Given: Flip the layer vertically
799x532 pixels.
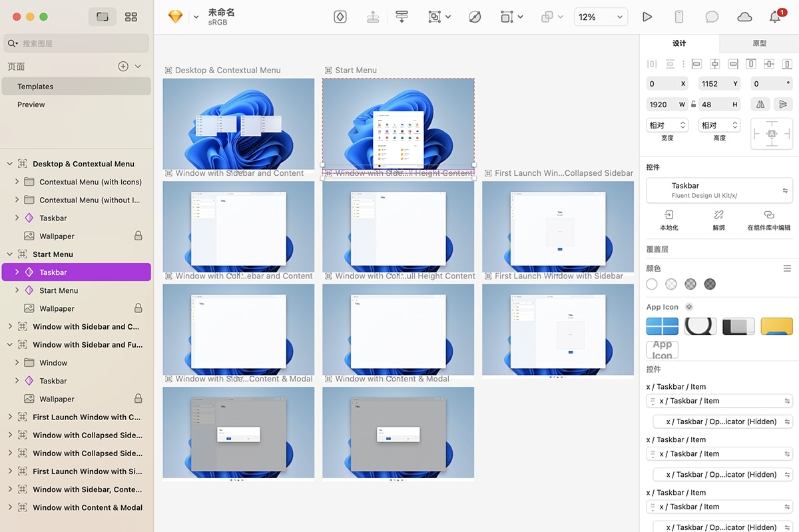Looking at the screenshot, I should pos(784,105).
